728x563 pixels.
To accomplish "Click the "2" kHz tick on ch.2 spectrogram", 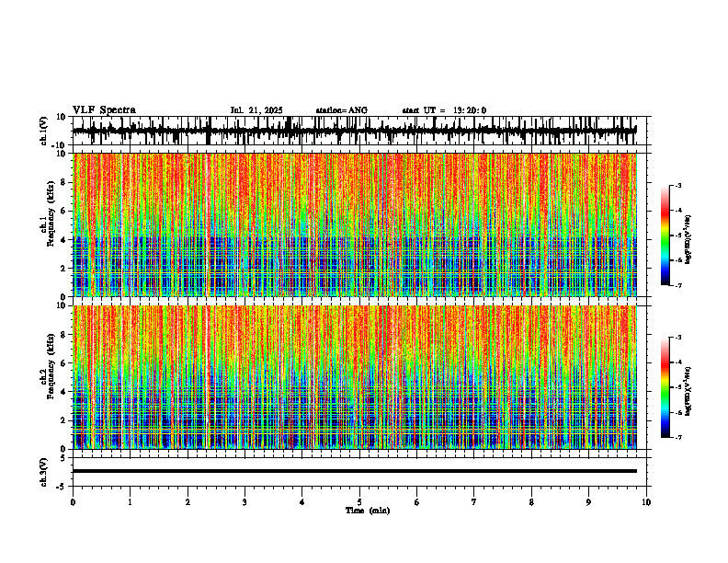I will [x=64, y=420].
